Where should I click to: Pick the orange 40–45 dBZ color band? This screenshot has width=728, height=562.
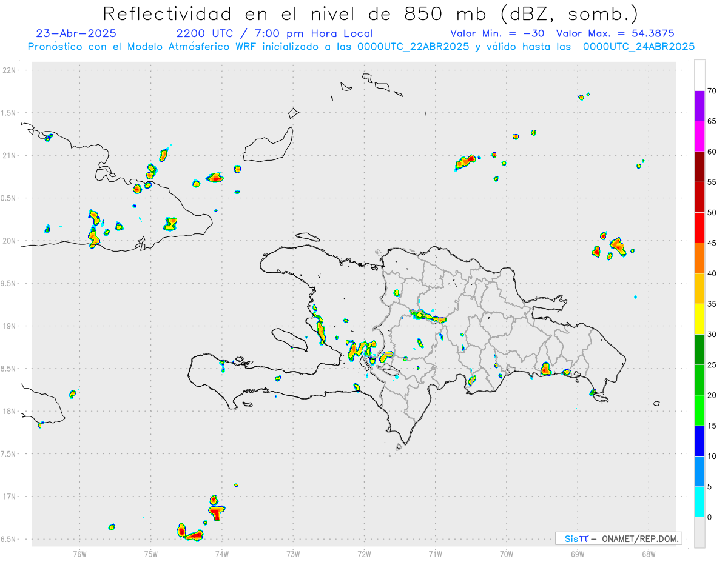click(x=699, y=258)
